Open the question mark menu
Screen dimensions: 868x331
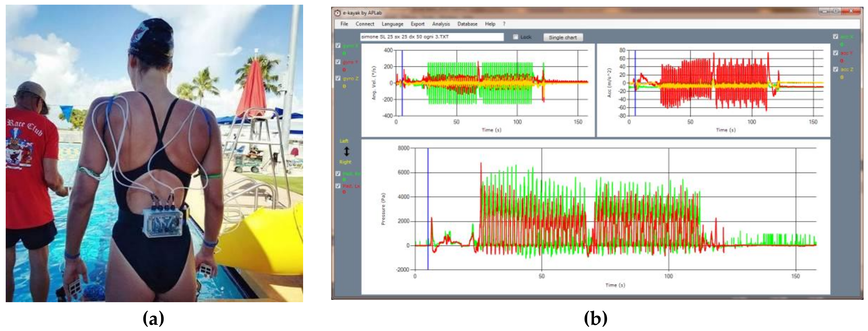[504, 24]
